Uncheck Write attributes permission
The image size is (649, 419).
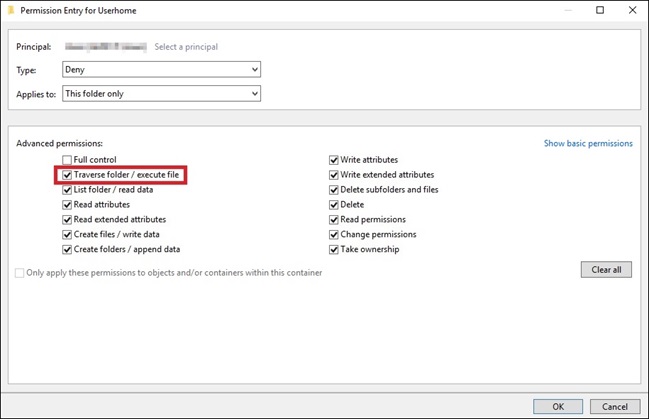tap(334, 160)
